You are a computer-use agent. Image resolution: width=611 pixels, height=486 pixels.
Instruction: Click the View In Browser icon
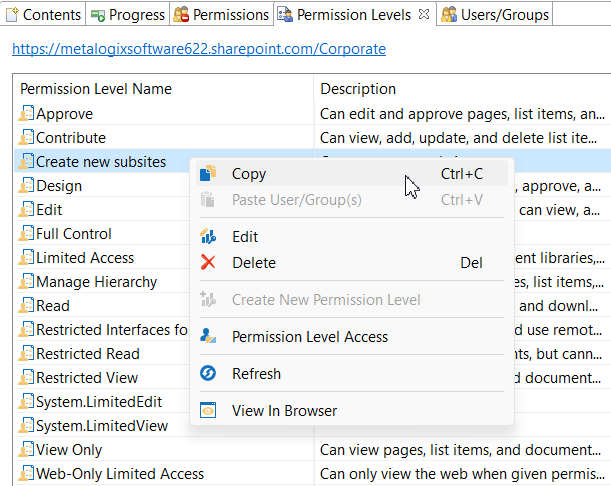[x=208, y=411]
